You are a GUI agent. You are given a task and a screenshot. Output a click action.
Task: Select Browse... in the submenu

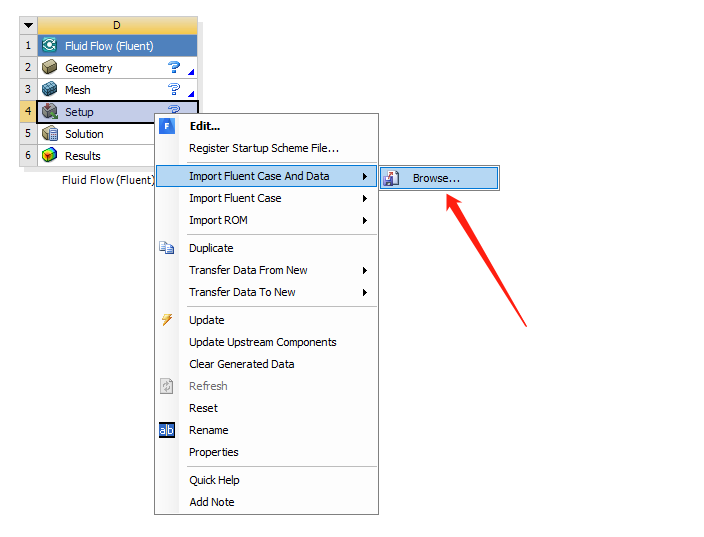coord(436,178)
